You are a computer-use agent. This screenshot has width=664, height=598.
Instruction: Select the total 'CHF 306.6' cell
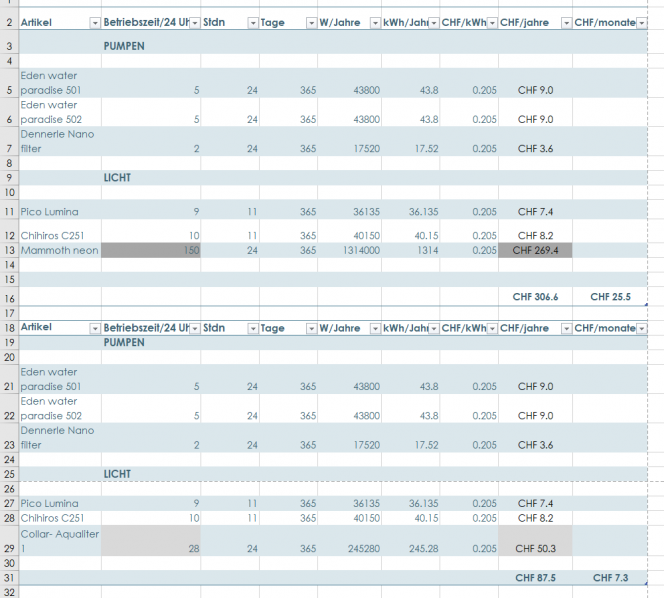point(535,296)
